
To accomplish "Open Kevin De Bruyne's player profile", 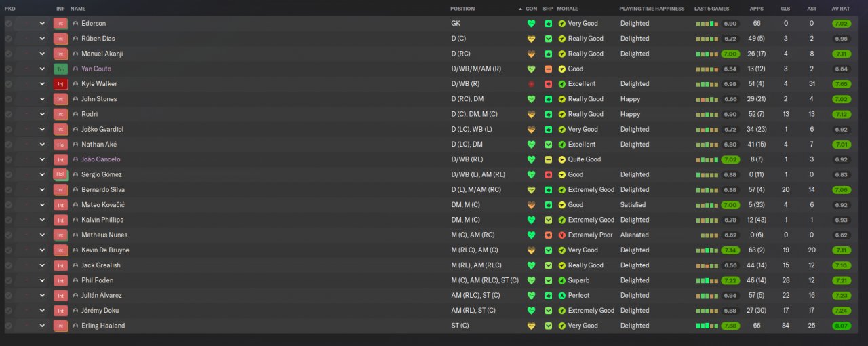I will pyautogui.click(x=105, y=250).
